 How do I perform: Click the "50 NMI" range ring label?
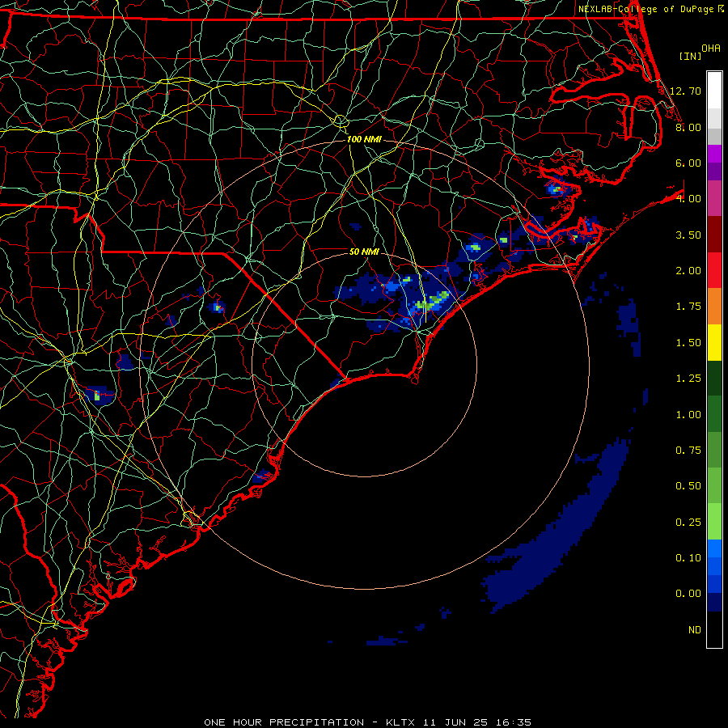tap(364, 252)
